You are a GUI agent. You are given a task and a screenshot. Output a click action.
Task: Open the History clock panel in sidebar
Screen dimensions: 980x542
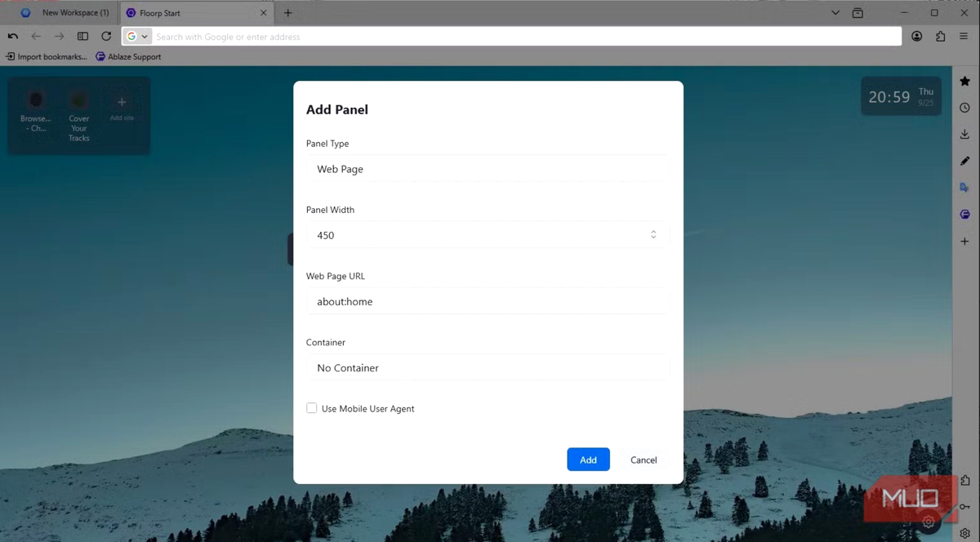pyautogui.click(x=964, y=108)
